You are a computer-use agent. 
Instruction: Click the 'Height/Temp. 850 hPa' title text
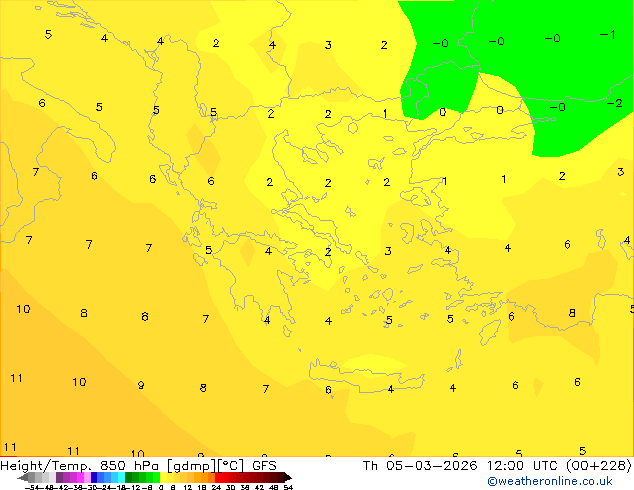click(x=81, y=466)
